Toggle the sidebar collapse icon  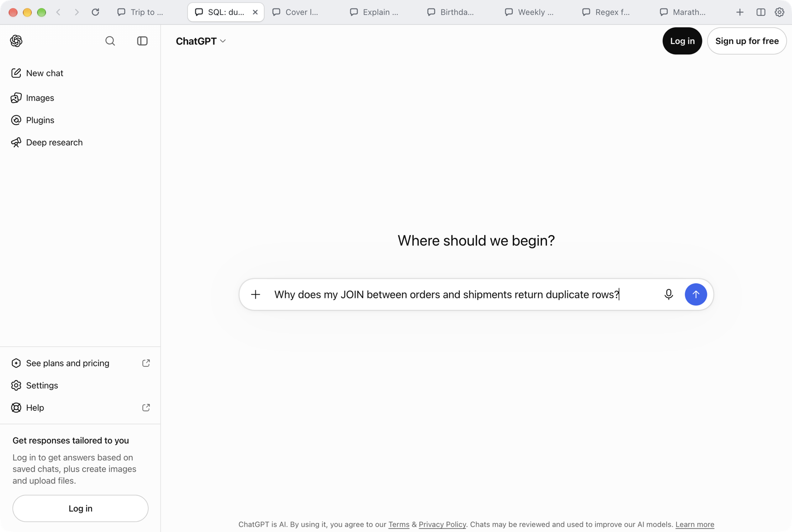[142, 41]
